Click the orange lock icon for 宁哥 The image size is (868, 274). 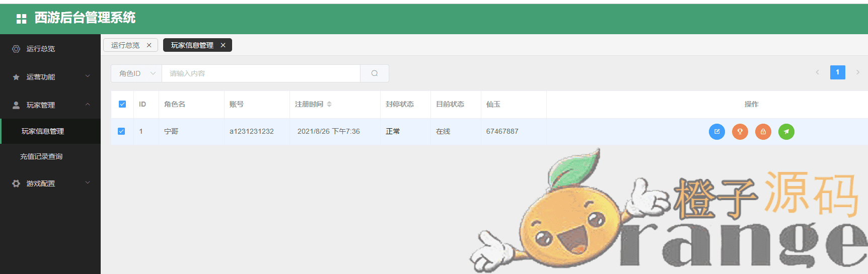pyautogui.click(x=763, y=132)
